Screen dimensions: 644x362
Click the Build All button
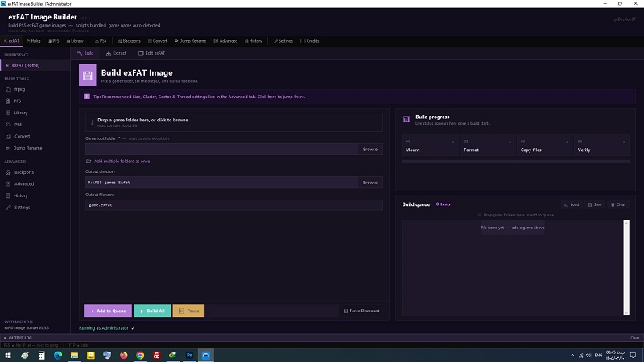152,311
